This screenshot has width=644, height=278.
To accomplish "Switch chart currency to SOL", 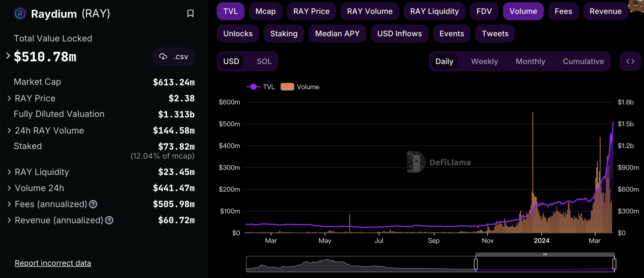I will click(x=264, y=61).
